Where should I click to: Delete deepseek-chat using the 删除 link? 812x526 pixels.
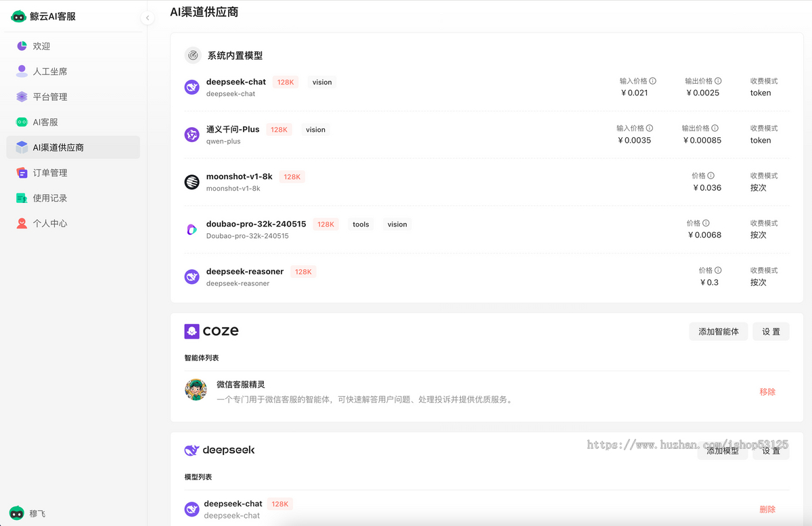[767, 510]
